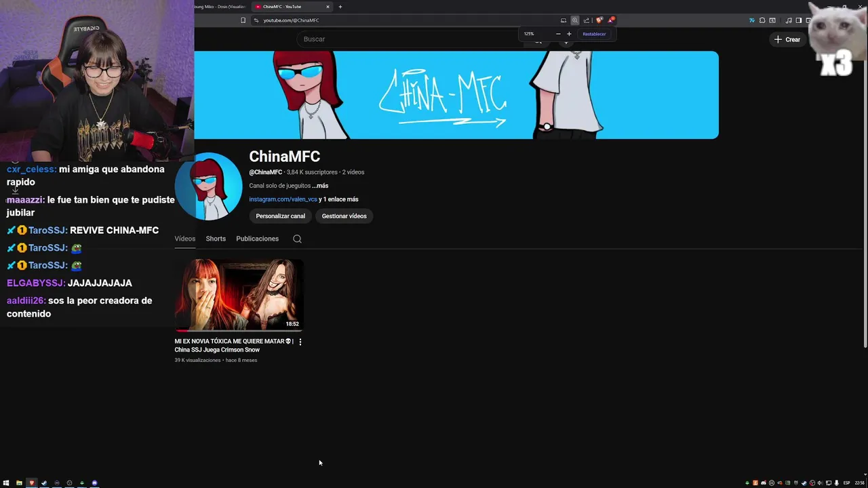Screen dimensions: 868x488
Task: Click the media control music note icon
Action: 789,20
